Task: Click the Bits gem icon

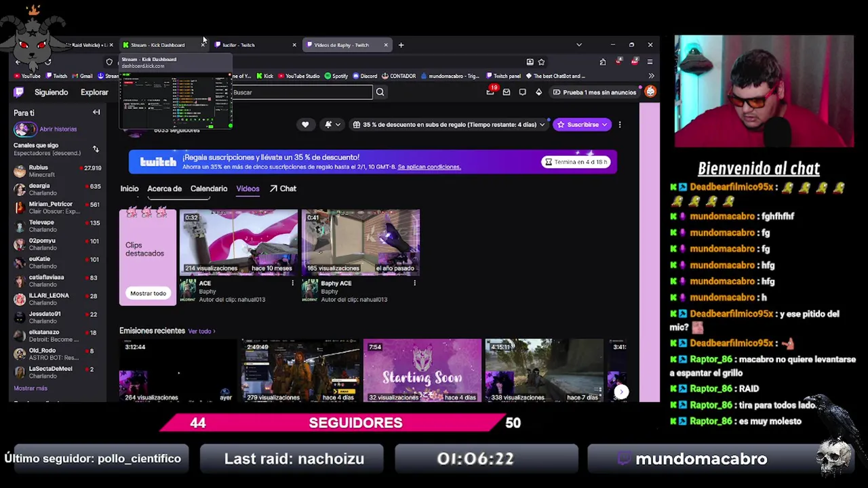Action: [x=539, y=92]
